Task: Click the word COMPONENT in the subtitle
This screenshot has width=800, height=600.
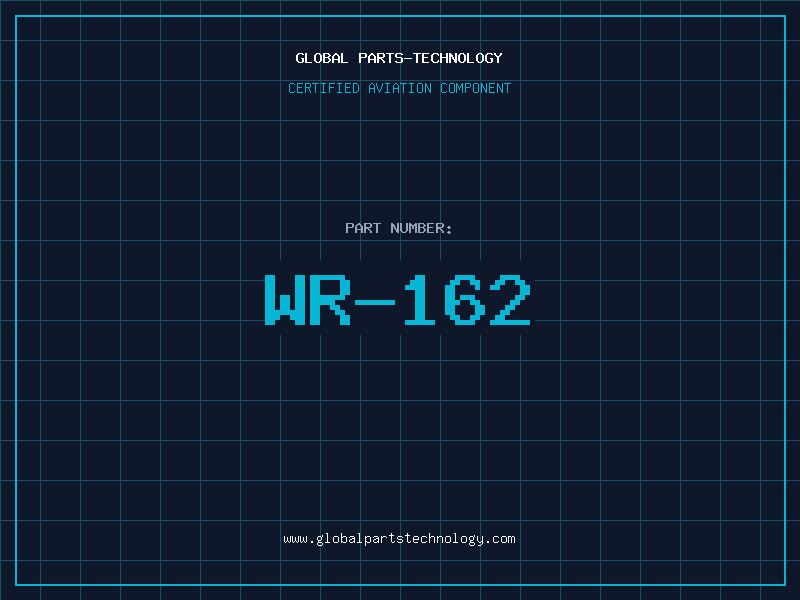Action: (476, 88)
